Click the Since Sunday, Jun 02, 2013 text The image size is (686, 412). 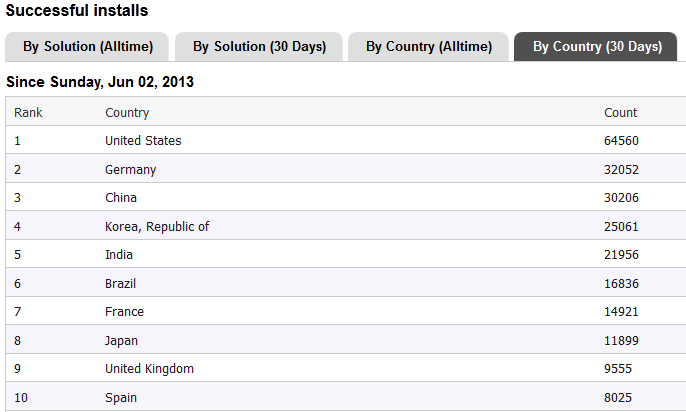pyautogui.click(x=100, y=82)
